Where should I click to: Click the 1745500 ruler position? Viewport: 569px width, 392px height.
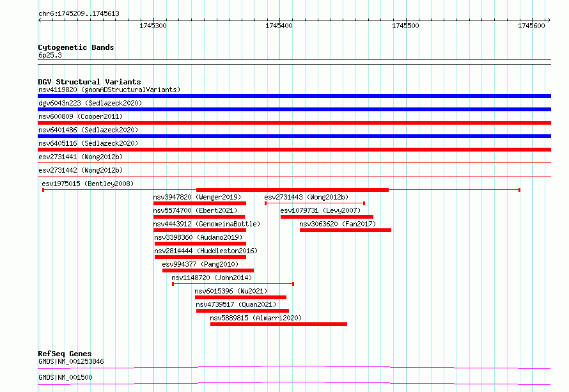point(405,26)
